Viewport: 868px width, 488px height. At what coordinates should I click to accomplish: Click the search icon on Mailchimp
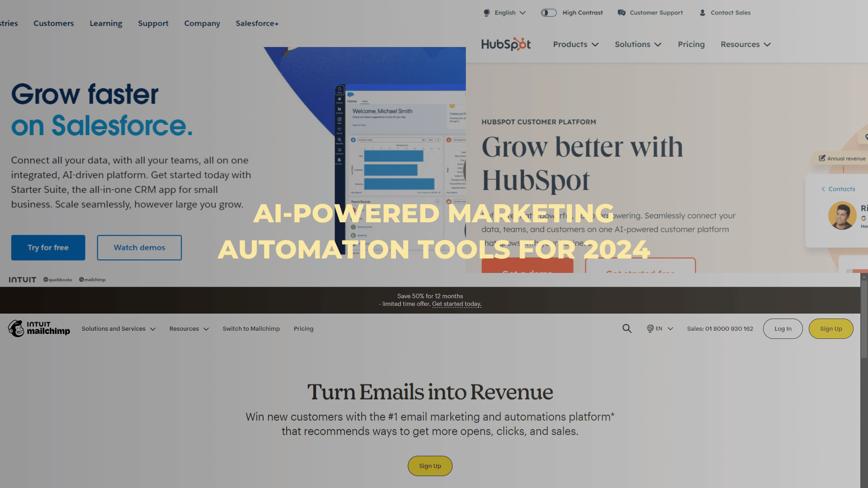pyautogui.click(x=627, y=328)
